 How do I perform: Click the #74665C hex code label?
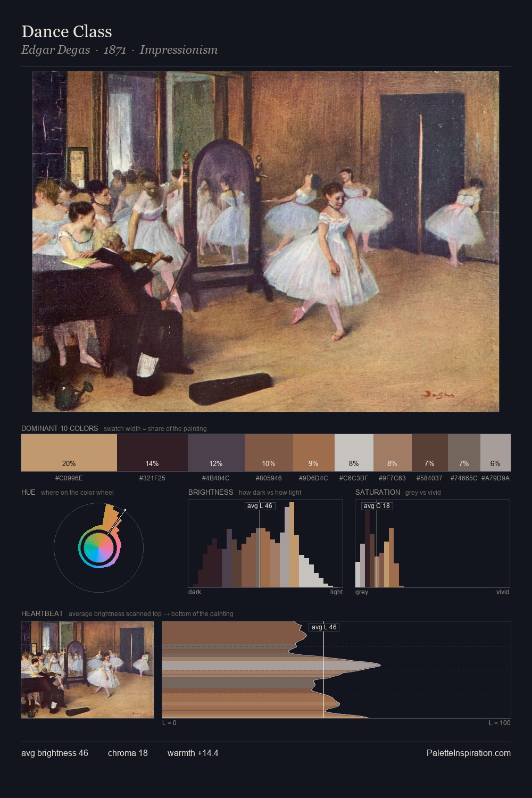click(x=464, y=478)
